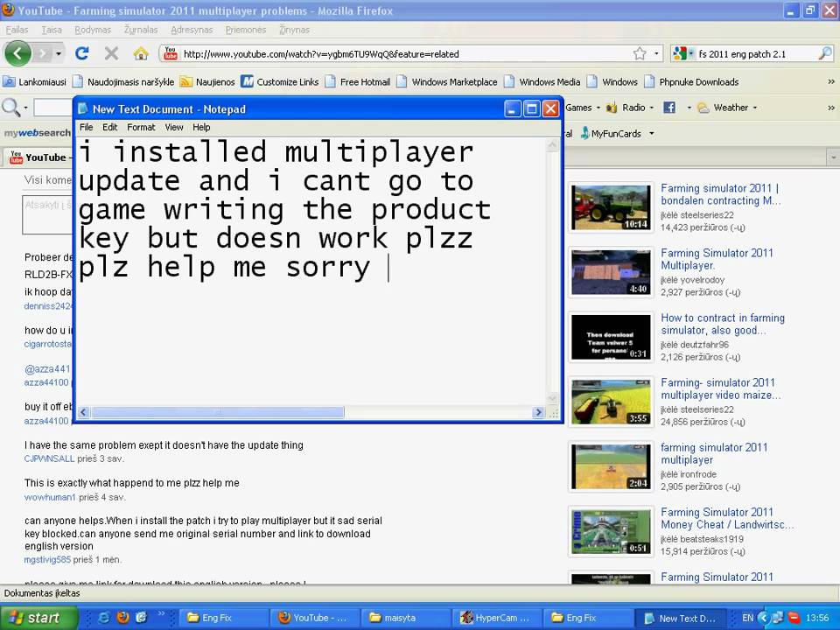Bookmark this page with the star icon
840x630 pixels.
(x=640, y=53)
